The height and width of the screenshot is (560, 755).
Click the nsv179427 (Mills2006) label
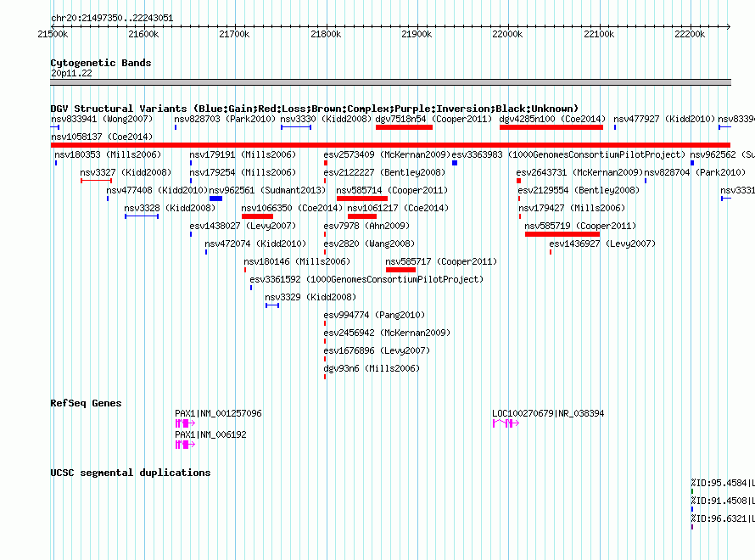[x=572, y=208]
